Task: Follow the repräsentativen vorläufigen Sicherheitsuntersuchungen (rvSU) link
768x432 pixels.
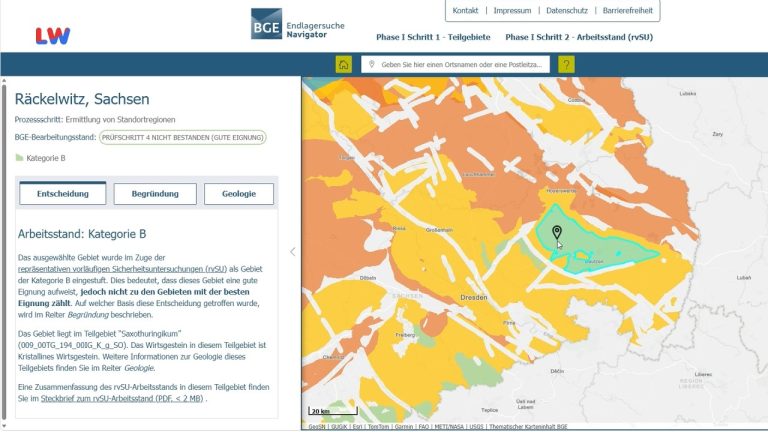Action: [x=122, y=269]
